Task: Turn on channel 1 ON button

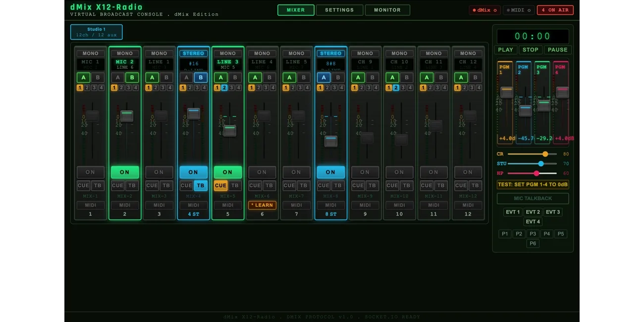Action: coord(90,172)
